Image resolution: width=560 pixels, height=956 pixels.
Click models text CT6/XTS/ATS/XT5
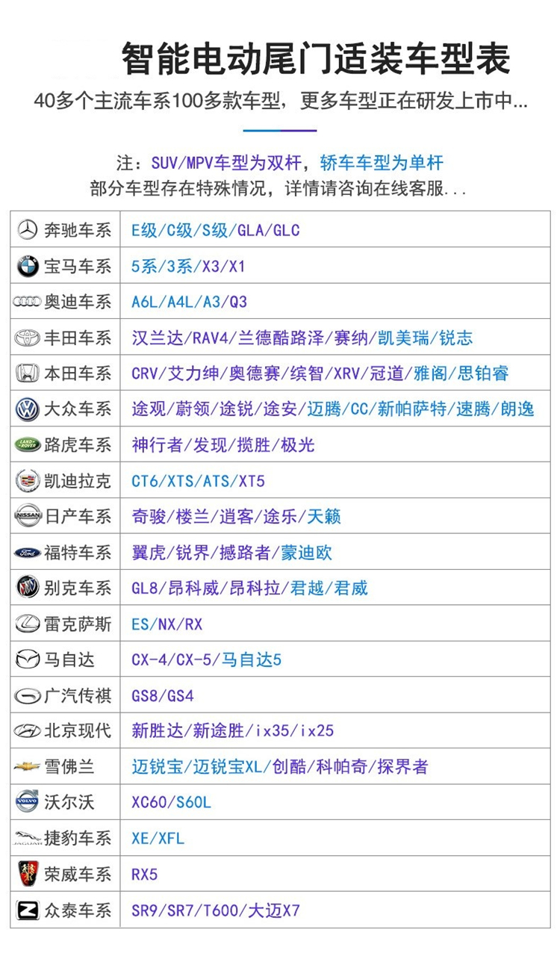pos(198,481)
